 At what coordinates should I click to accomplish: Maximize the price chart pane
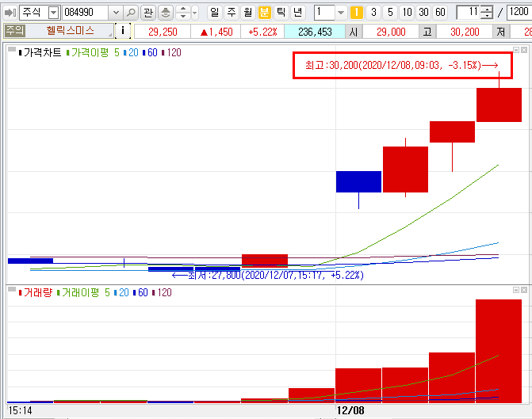point(516,50)
